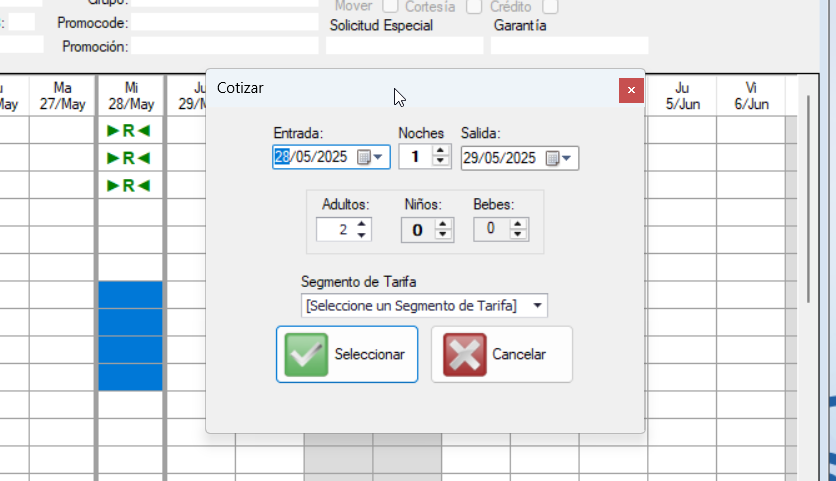Viewport: 836px width, 481px height.
Task: Expand the Segmento de Tarifa dropdown
Action: tap(538, 306)
